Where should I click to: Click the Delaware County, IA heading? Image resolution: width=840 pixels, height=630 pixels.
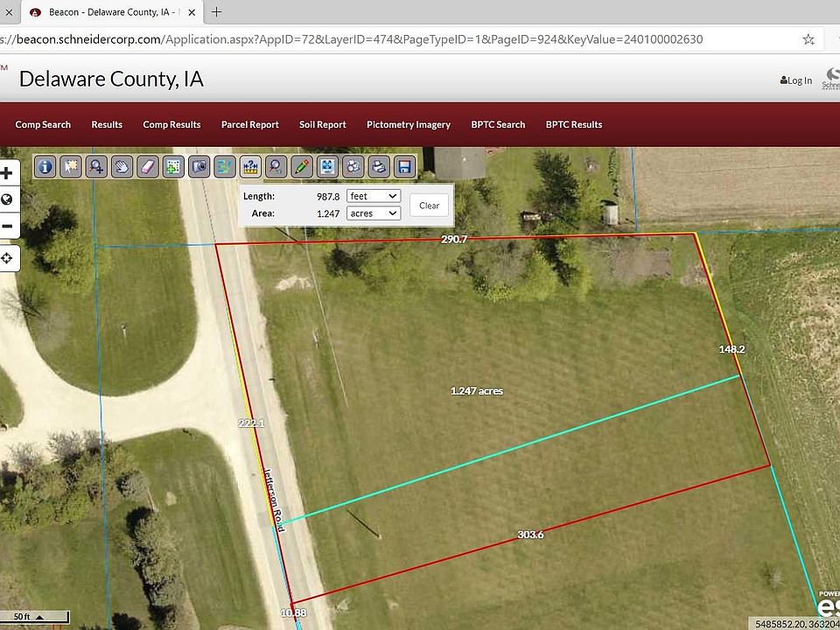(111, 79)
